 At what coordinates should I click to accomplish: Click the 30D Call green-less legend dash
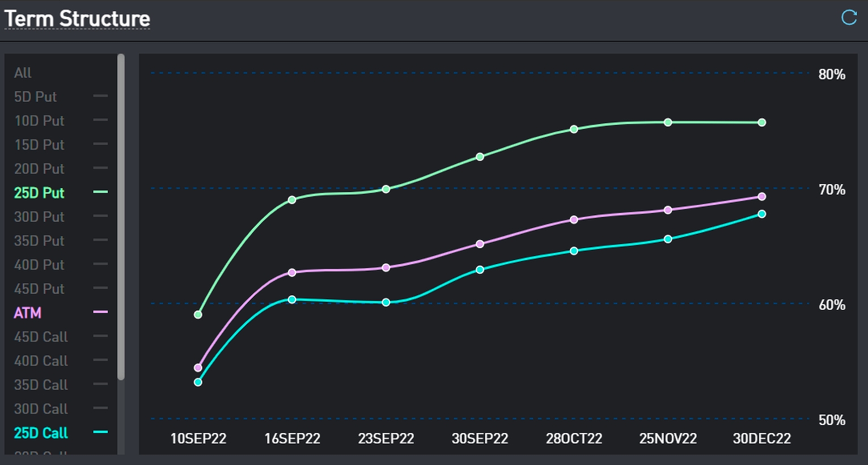100,408
